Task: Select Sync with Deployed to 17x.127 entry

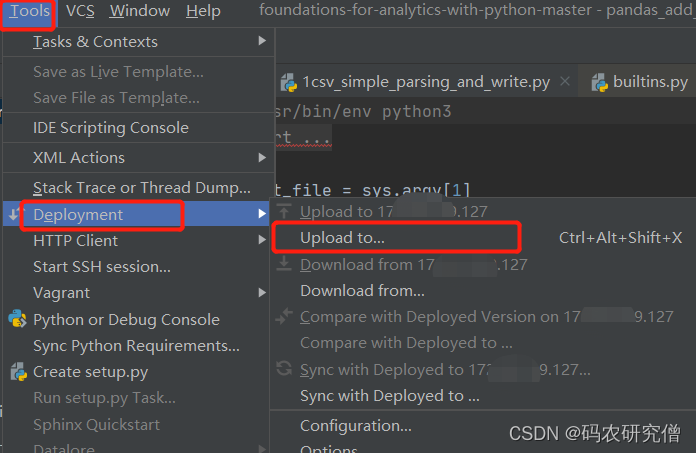Action: (x=482, y=370)
